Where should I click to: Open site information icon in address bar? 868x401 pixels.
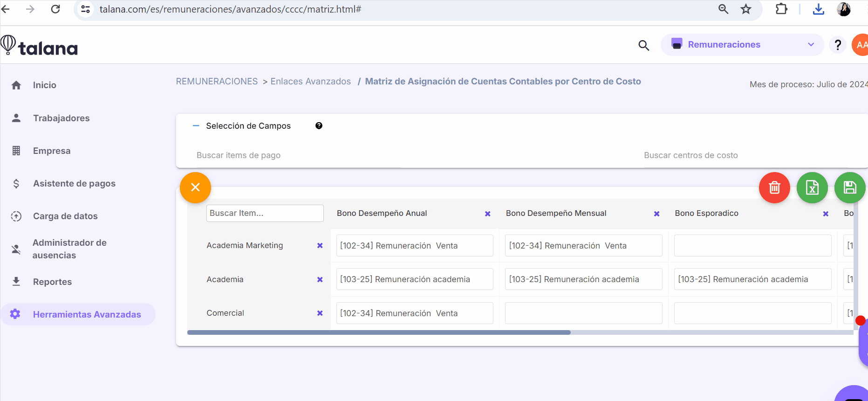pyautogui.click(x=86, y=9)
